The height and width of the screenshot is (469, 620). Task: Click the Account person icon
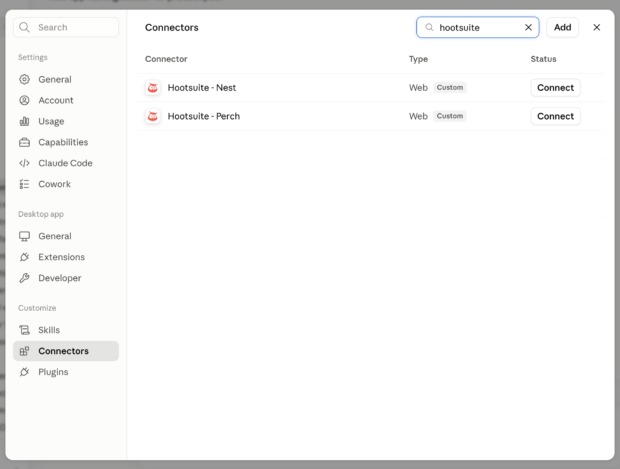point(25,100)
